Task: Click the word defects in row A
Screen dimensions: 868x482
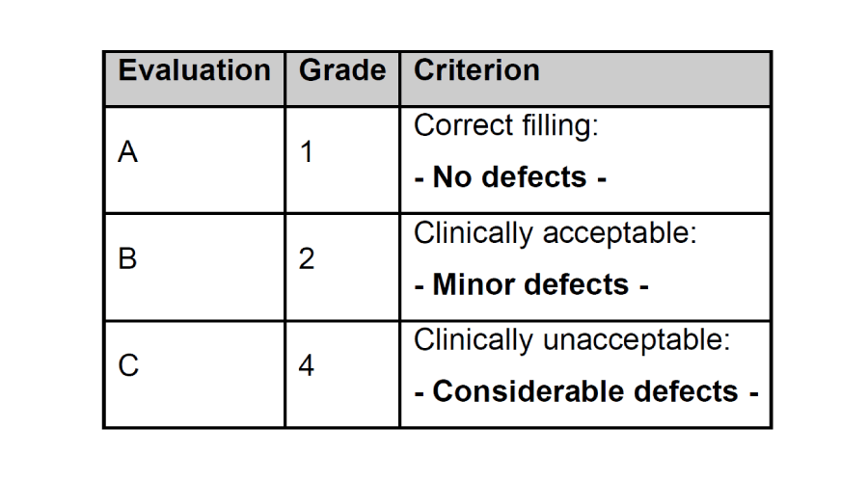Action: (534, 177)
